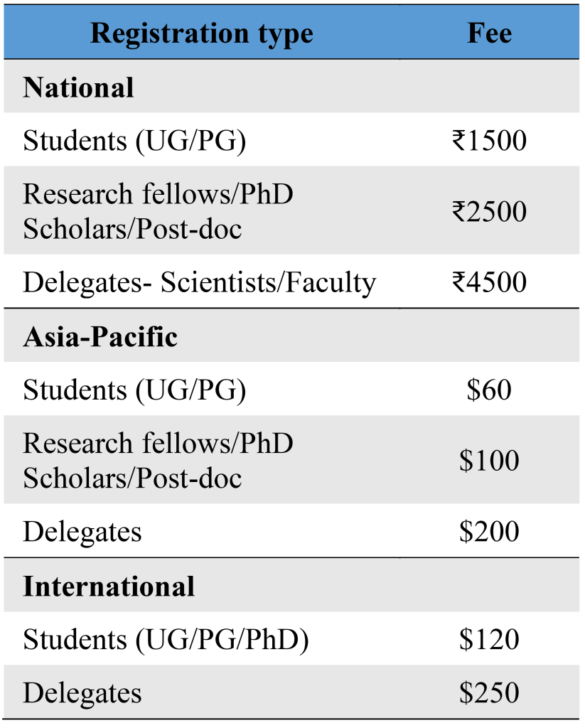Click Asia-Pacific Students (UG/PG) row label
This screenshot has height=728, width=585.
click(134, 390)
